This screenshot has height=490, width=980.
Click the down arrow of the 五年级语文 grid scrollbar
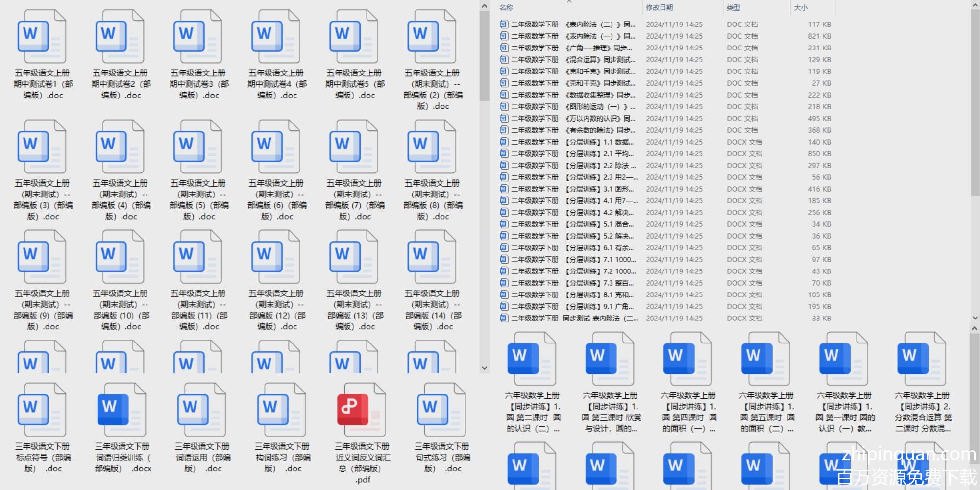click(x=484, y=368)
